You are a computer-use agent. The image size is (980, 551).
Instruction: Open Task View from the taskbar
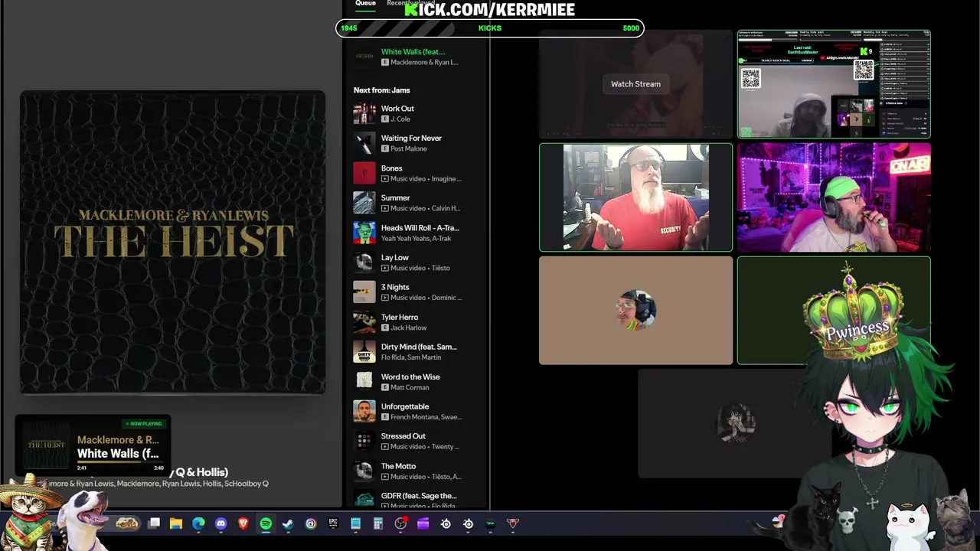tap(154, 524)
